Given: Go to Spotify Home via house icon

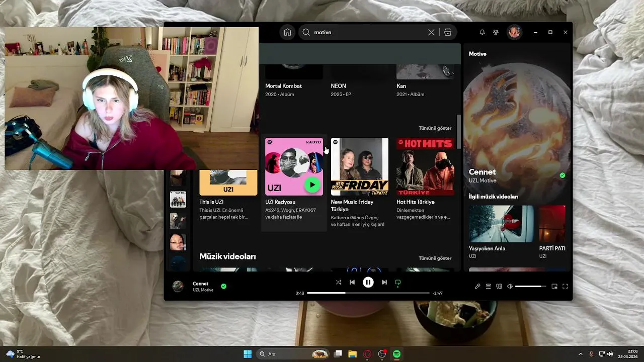Looking at the screenshot, I should [287, 32].
